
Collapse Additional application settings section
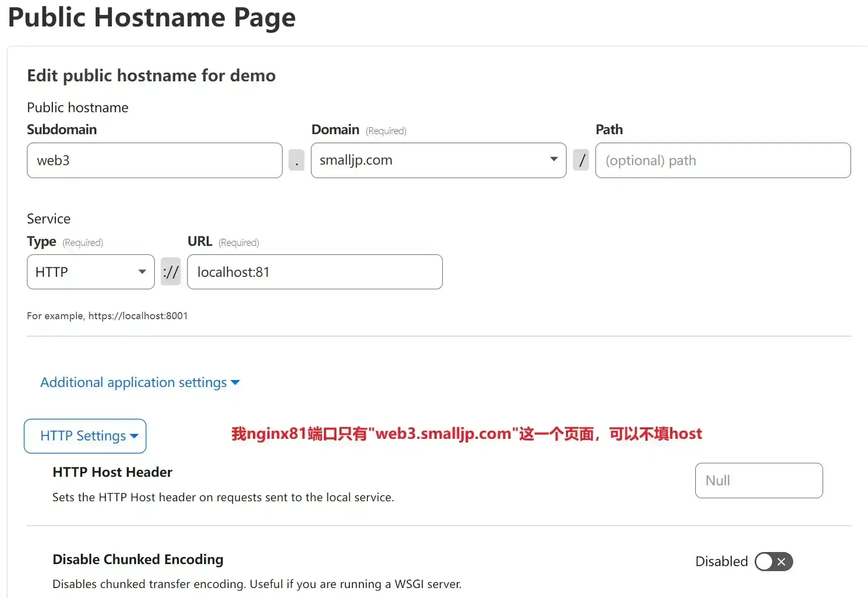[140, 383]
